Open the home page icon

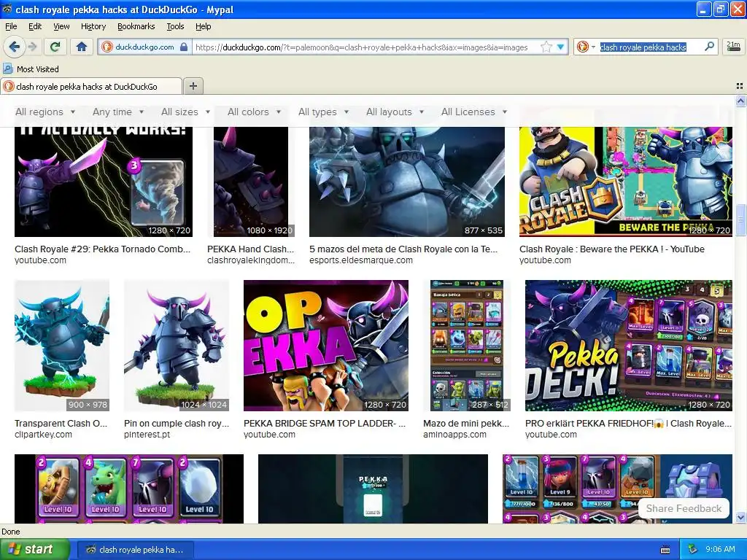[x=82, y=47]
